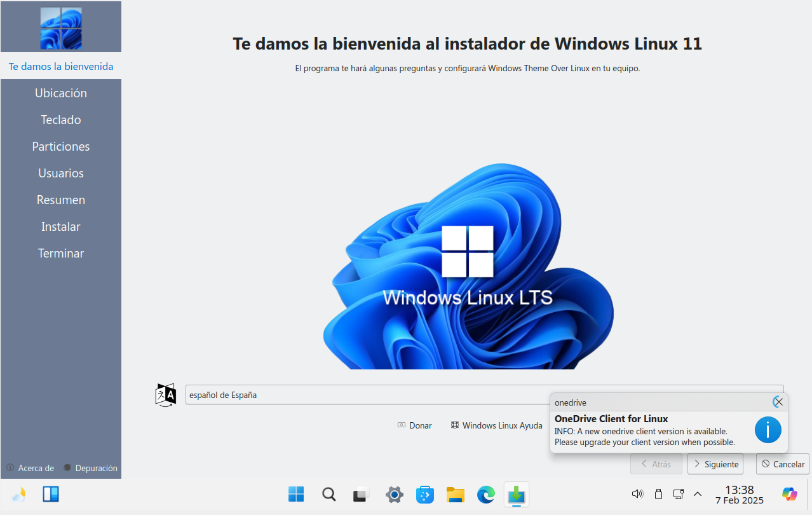The width and height of the screenshot is (812, 515).
Task: Open Copilot from the system tray
Action: (788, 494)
